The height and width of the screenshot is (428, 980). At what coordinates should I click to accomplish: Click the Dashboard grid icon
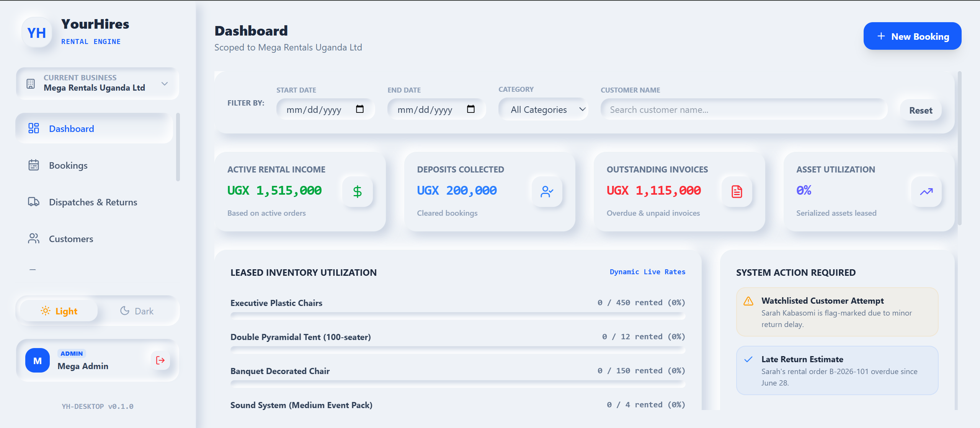pyautogui.click(x=34, y=128)
